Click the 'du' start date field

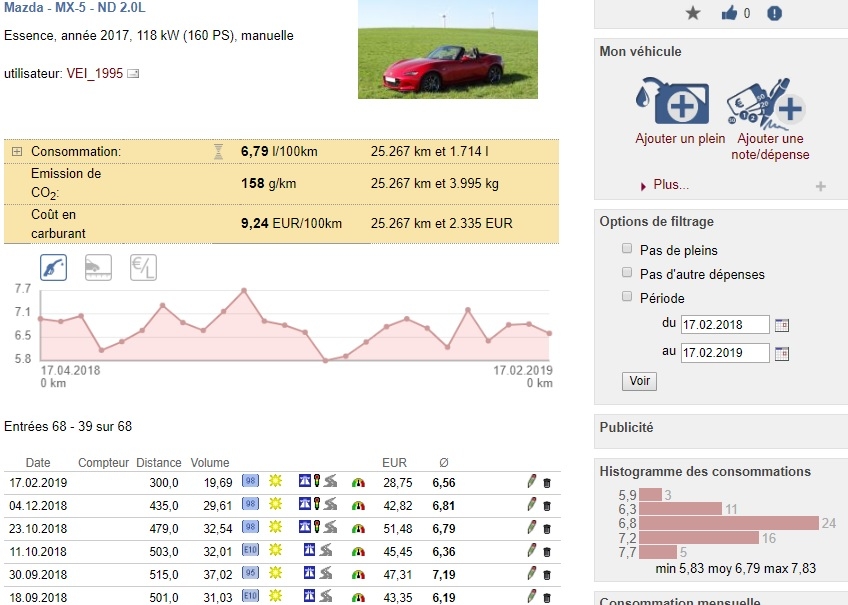click(725, 324)
